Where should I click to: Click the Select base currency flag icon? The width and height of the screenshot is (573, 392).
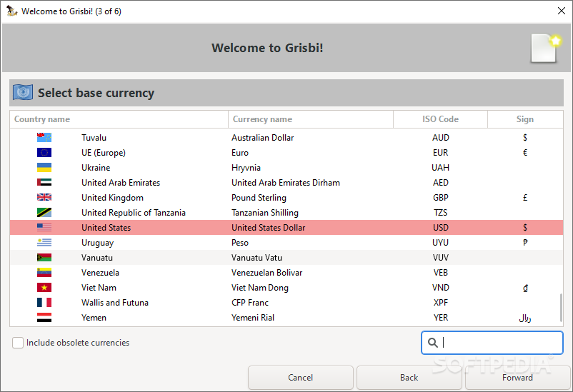23,92
